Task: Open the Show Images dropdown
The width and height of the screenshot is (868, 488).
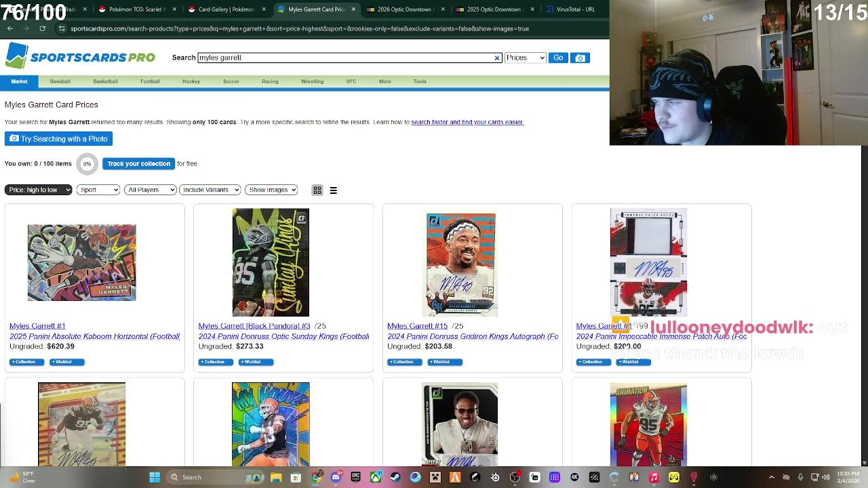Action: (271, 190)
